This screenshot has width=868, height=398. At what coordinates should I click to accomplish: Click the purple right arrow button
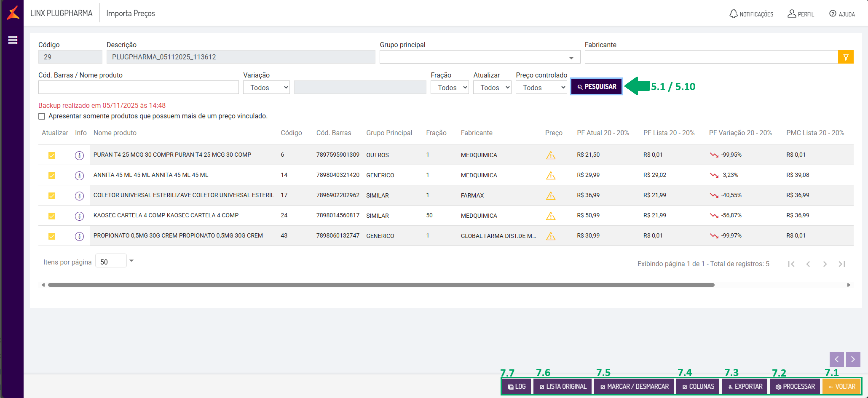[x=853, y=359]
